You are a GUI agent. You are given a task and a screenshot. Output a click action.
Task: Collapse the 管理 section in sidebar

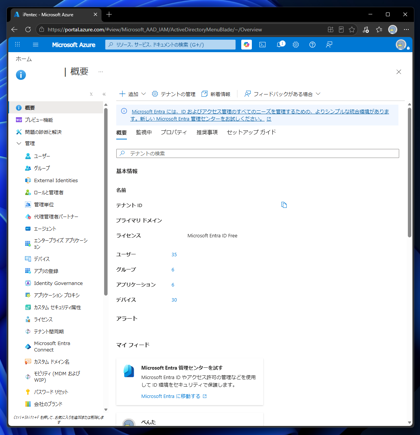pos(19,143)
